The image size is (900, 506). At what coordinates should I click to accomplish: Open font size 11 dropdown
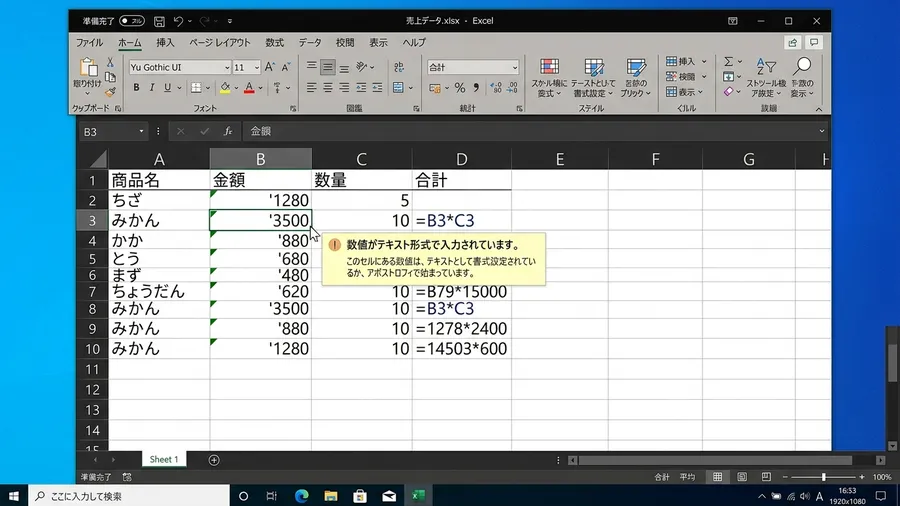click(257, 68)
